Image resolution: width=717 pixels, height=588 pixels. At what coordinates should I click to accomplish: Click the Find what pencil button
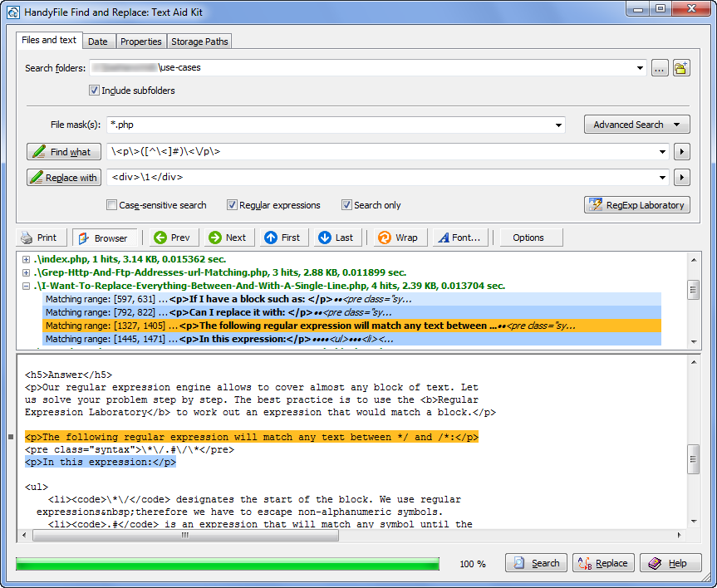(x=64, y=152)
